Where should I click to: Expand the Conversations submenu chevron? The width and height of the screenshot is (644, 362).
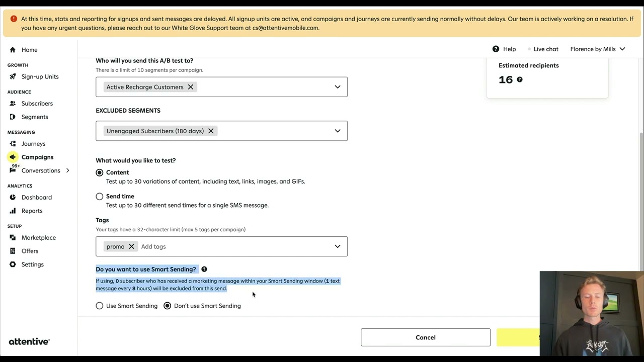point(67,170)
